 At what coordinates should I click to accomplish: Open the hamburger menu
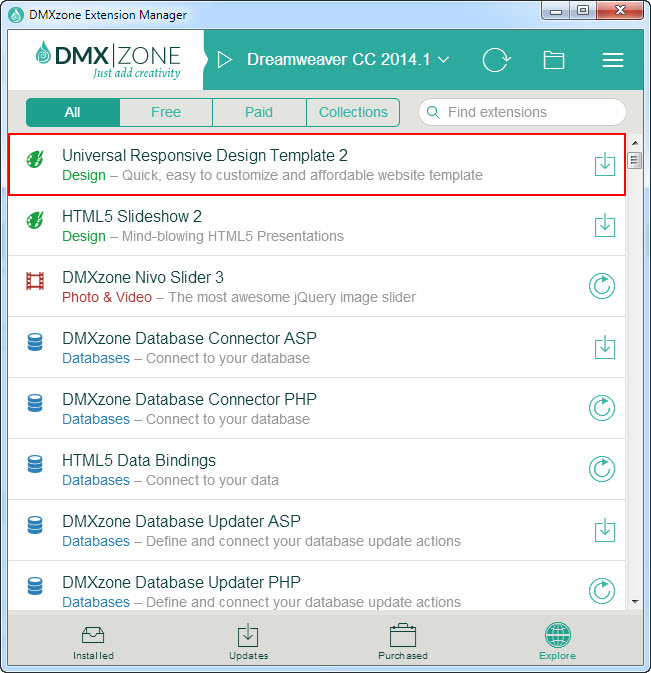click(x=613, y=60)
